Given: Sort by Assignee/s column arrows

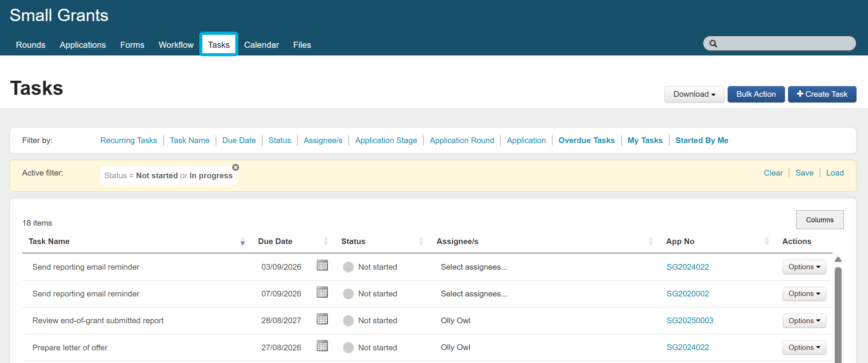Looking at the screenshot, I should (x=651, y=241).
